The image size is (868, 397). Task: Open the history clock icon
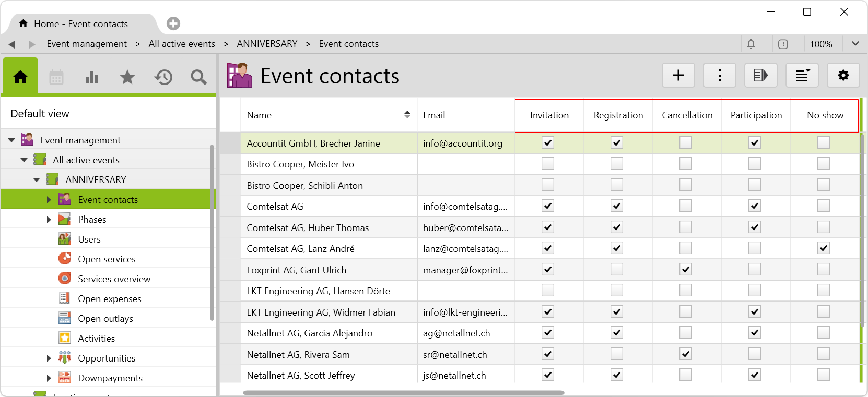(163, 78)
